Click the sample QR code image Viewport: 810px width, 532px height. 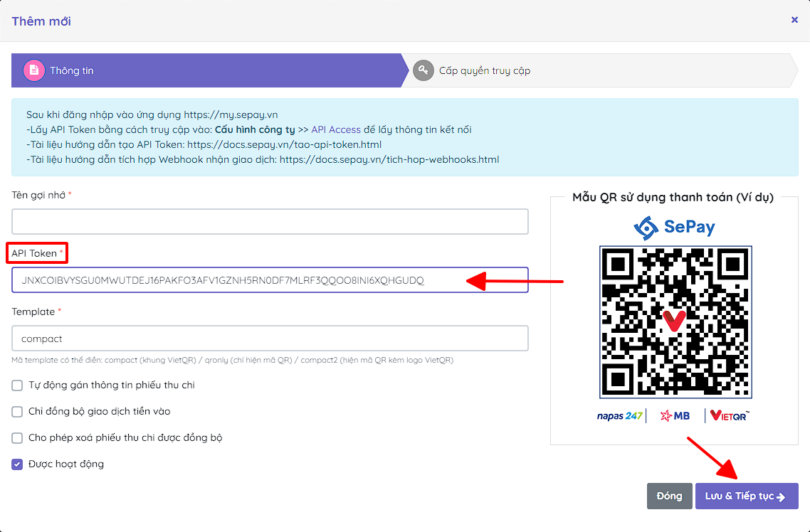675,322
